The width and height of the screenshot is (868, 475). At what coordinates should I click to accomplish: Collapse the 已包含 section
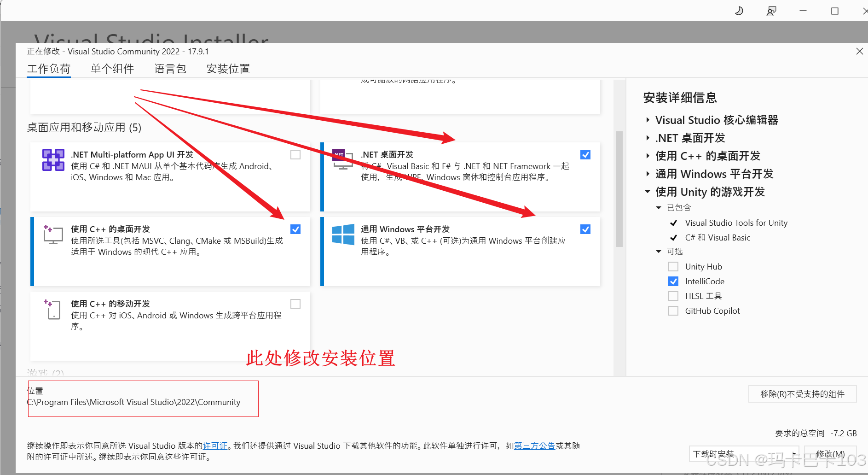click(x=659, y=208)
